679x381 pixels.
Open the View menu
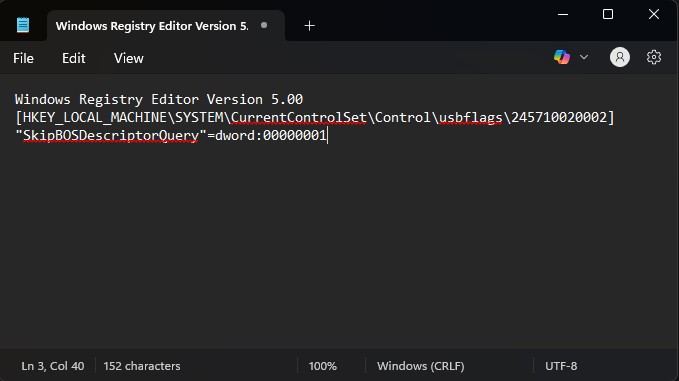tap(129, 58)
